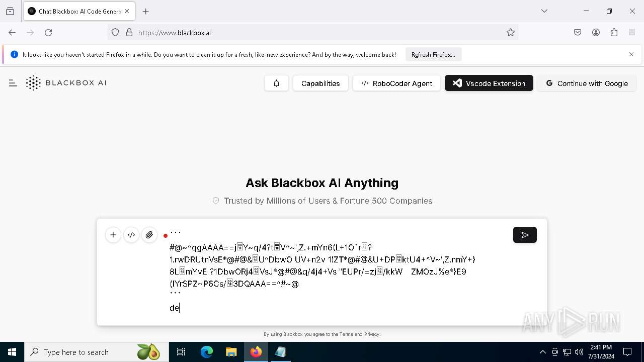Screen dimensions: 644x362
Task: Close the Chat Blackbox tab
Action: pos(127,11)
